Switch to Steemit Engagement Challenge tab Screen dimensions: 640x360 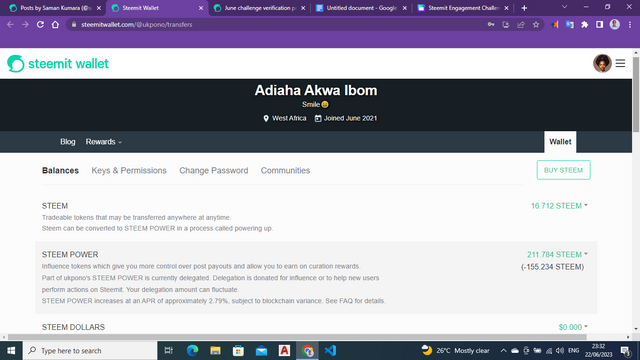463,8
